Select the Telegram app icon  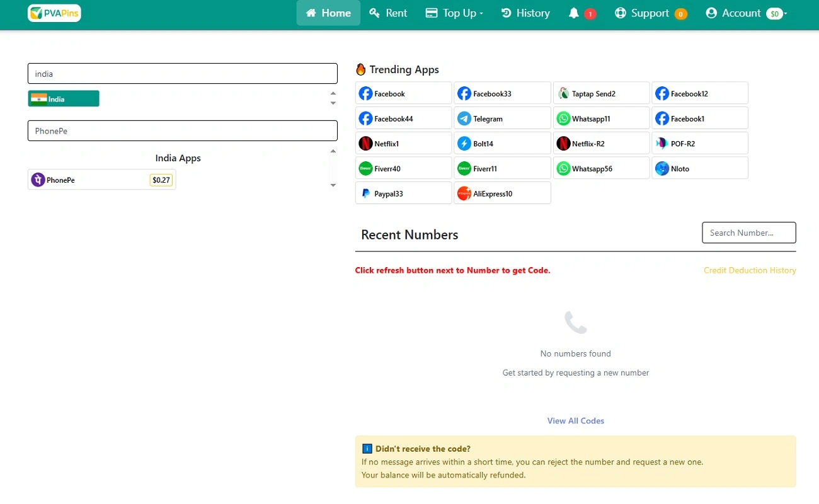pyautogui.click(x=464, y=118)
